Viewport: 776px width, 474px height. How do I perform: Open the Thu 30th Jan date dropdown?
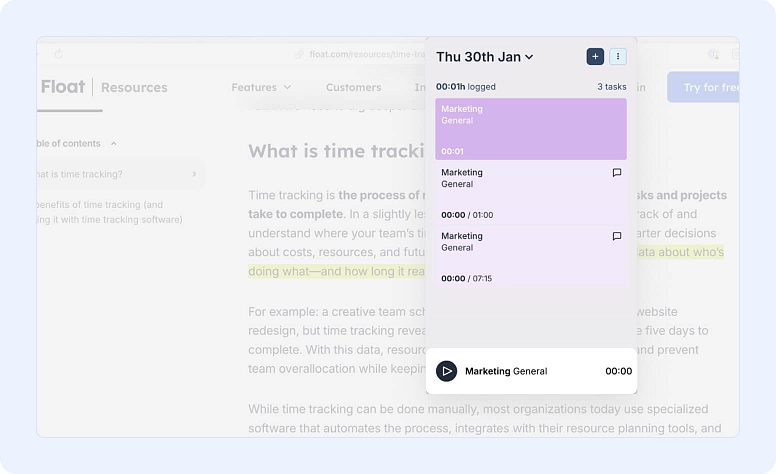point(485,57)
